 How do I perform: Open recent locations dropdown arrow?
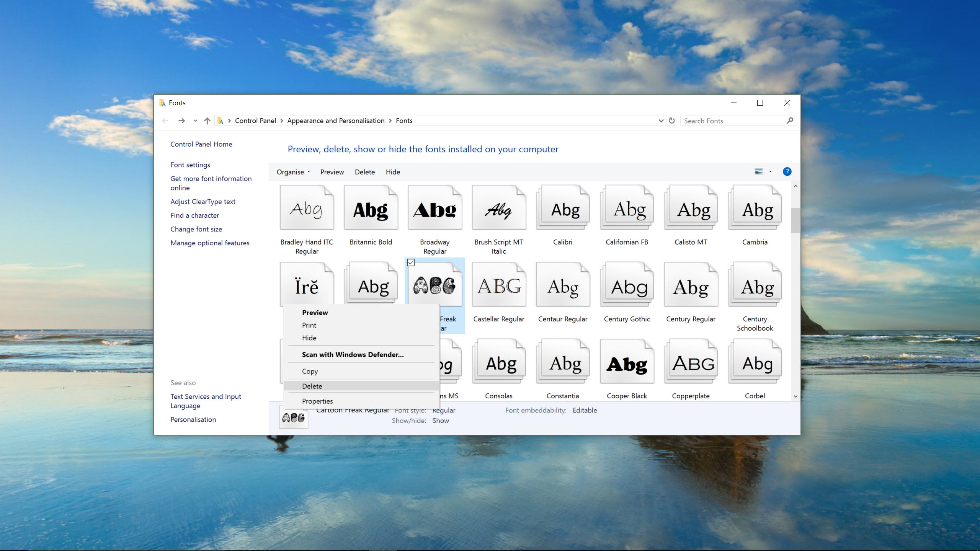(x=195, y=121)
